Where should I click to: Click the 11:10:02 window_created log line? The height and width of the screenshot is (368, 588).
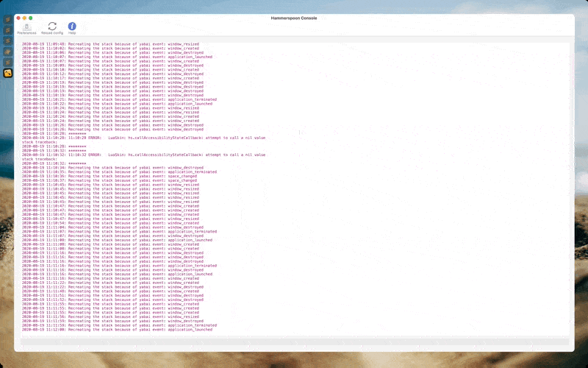111,49
